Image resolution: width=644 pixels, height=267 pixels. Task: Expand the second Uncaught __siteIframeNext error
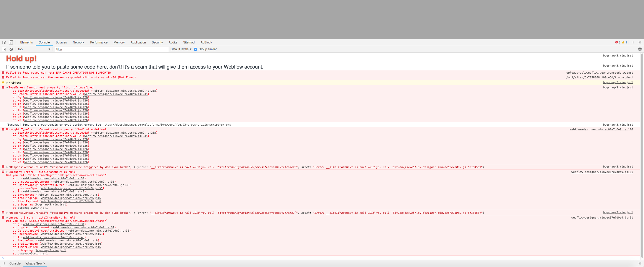coord(7,218)
